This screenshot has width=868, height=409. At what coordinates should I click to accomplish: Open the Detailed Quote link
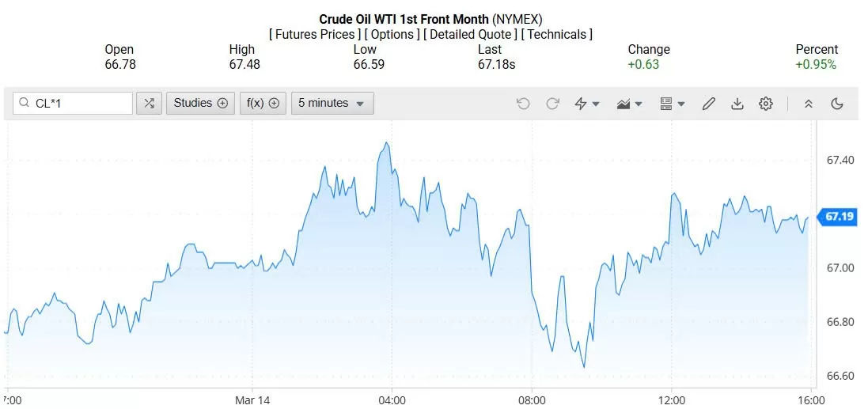471,34
